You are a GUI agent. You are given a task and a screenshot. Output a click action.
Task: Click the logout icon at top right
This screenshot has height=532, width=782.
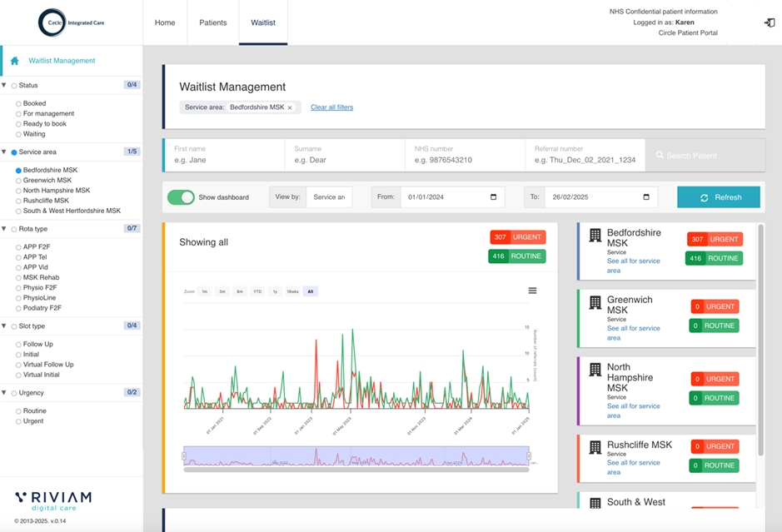[x=770, y=22]
